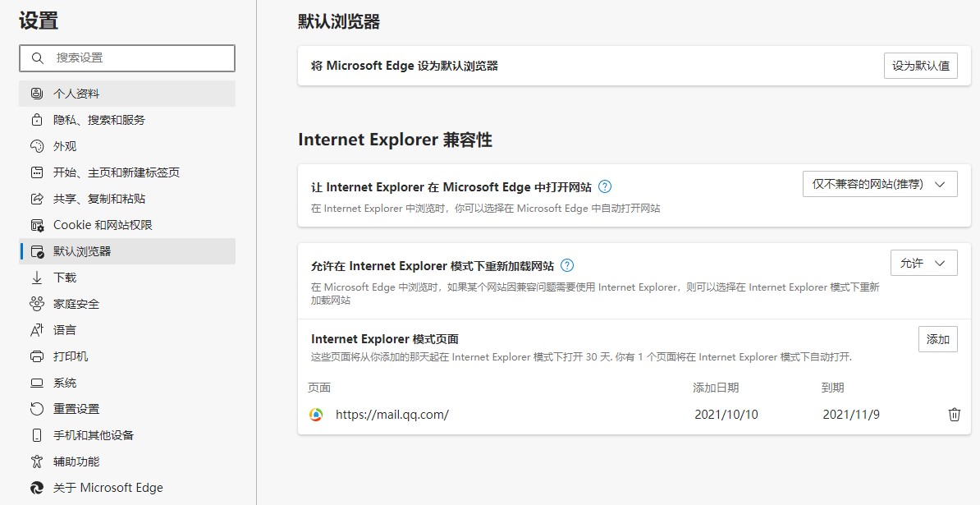The image size is (980, 505).
Task: Click the laptop icon for 系统
Action: pos(37,383)
